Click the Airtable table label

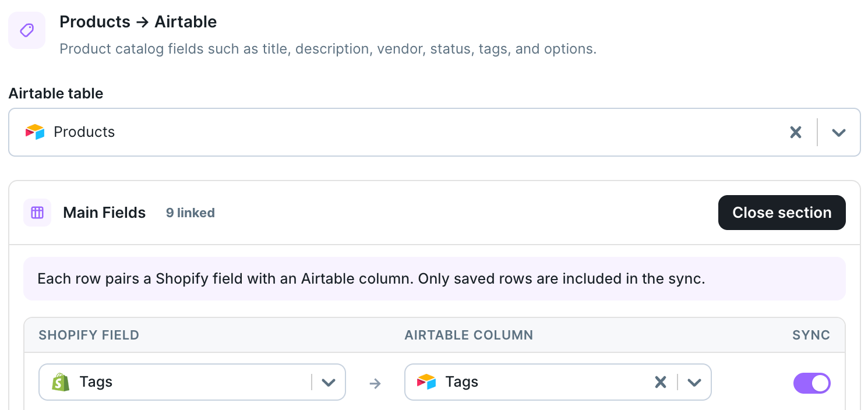[56, 93]
